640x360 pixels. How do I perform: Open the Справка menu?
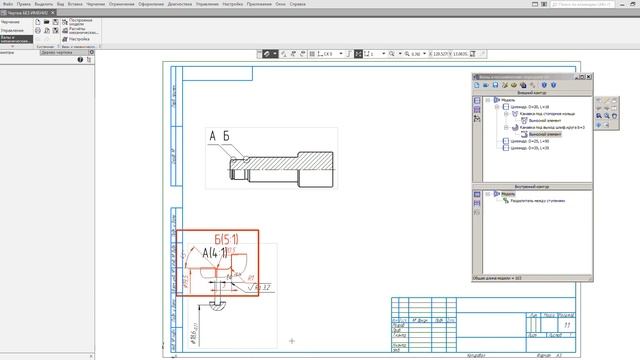coord(298,4)
